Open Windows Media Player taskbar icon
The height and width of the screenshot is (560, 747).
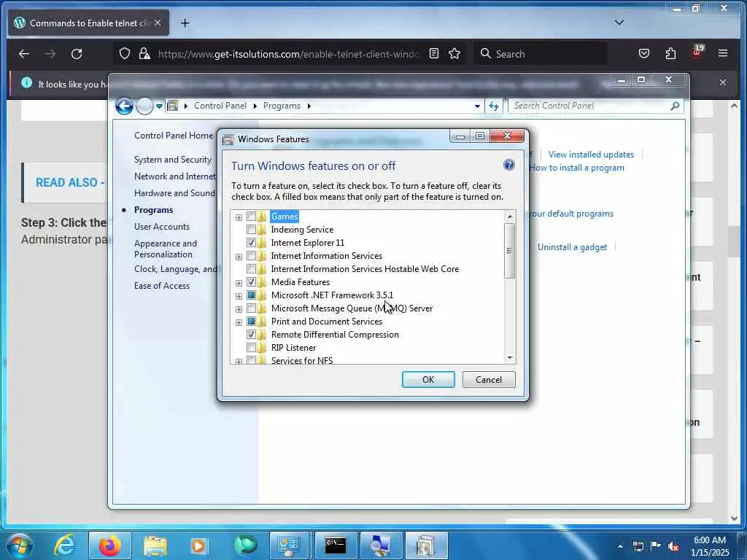point(198,545)
